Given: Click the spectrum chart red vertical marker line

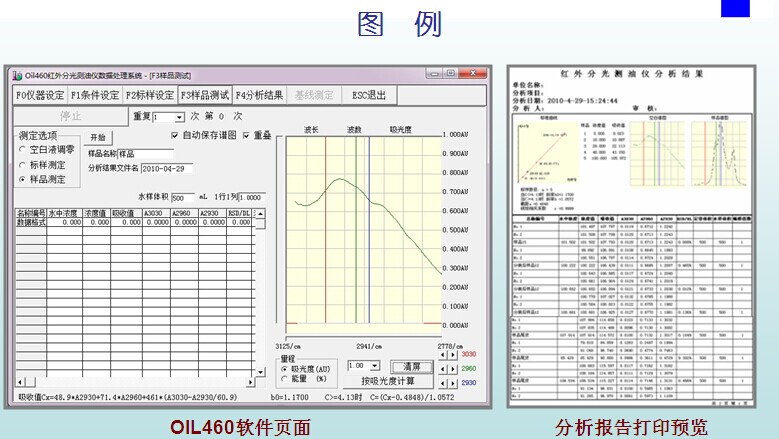Looking at the screenshot, I should tap(325, 230).
